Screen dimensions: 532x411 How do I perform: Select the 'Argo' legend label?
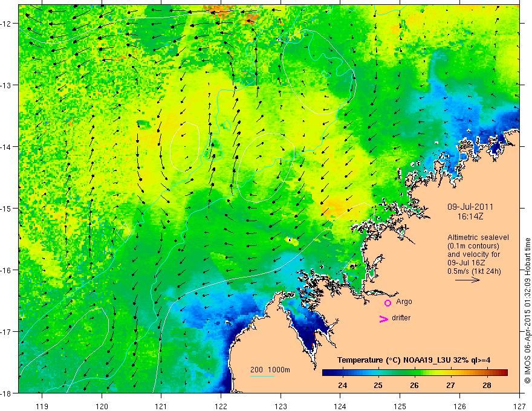pos(404,302)
